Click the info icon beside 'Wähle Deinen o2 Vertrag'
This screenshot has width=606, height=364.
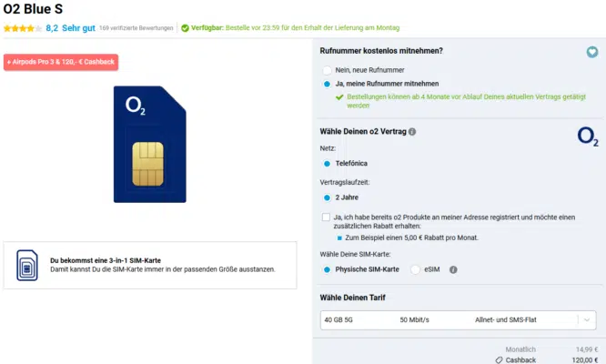point(412,132)
